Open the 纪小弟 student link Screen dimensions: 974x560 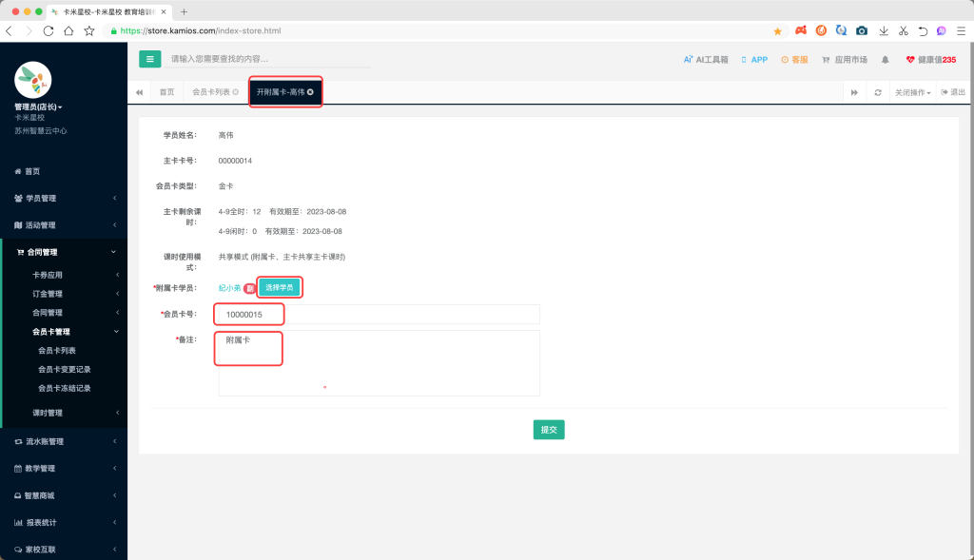(x=229, y=288)
